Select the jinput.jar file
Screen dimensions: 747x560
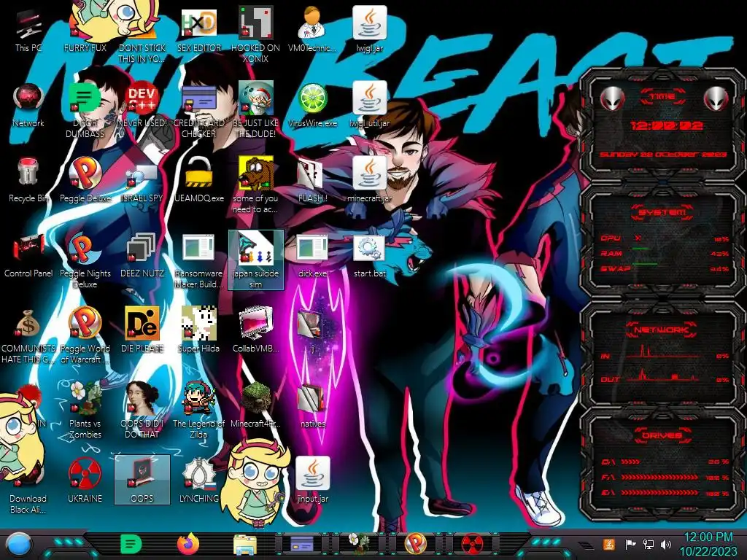[312, 480]
